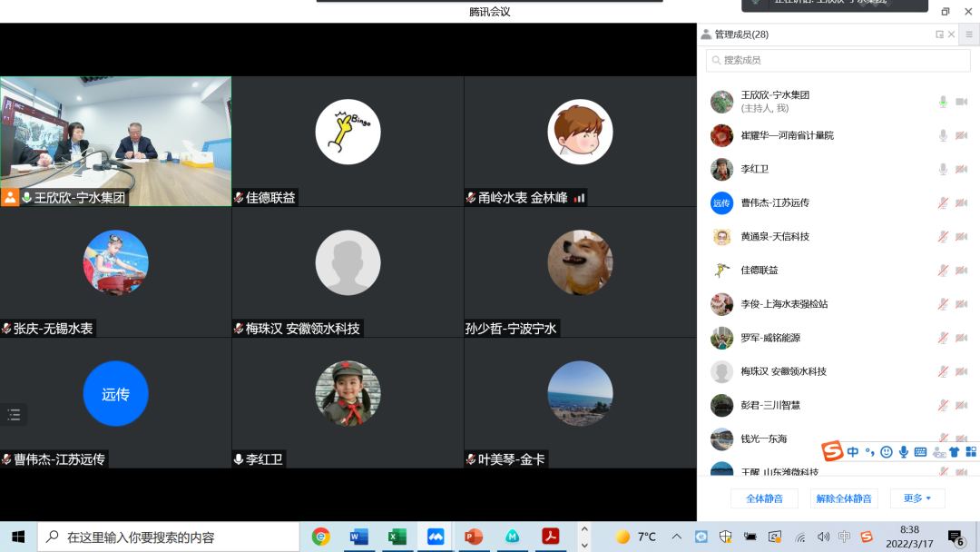Open the list icon at left video edge
This screenshot has width=980, height=552.
[14, 415]
